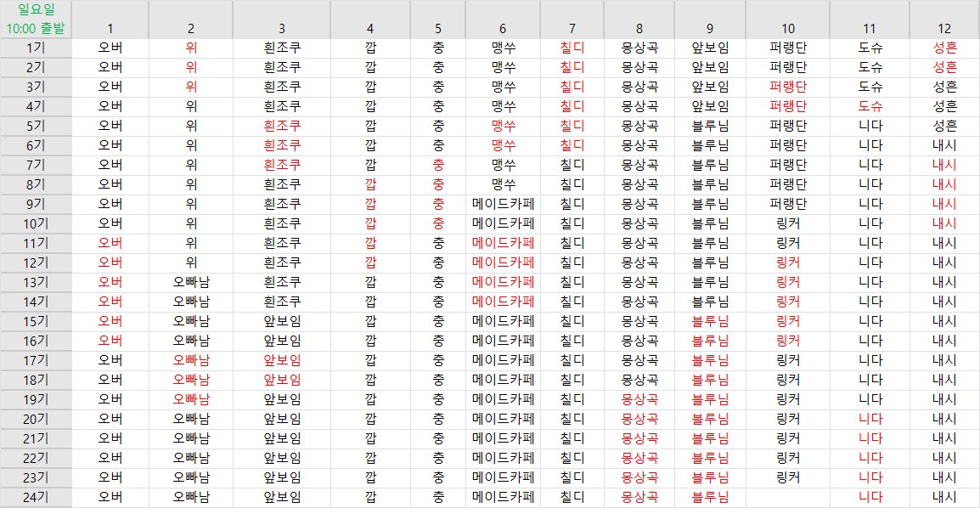The height and width of the screenshot is (508, 980).
Task: Select row header 13기
Action: pyautogui.click(x=36, y=282)
